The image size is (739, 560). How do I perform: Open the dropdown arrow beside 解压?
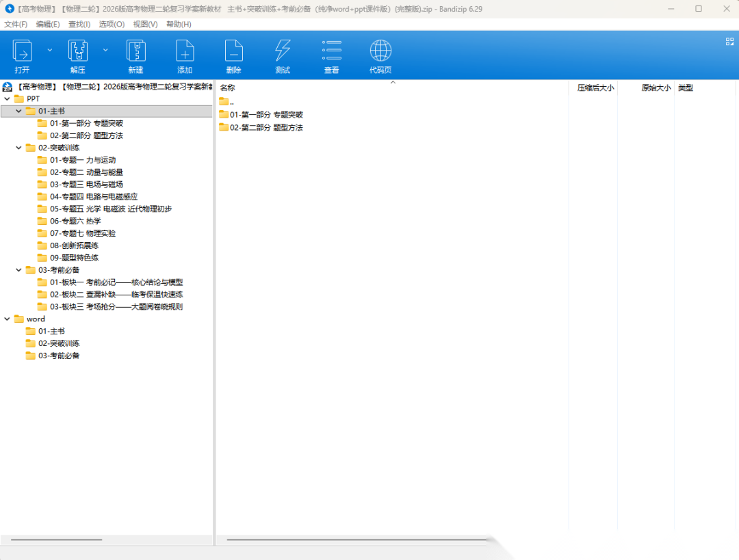[105, 50]
